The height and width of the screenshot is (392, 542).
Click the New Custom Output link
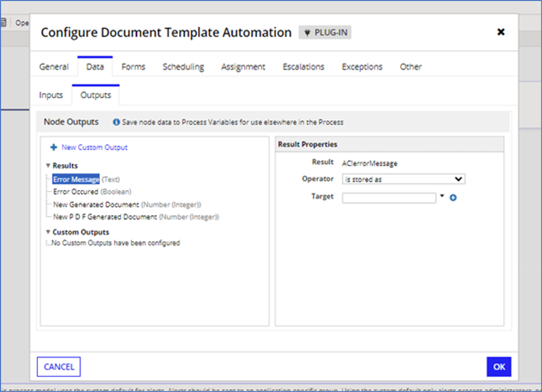pyautogui.click(x=94, y=147)
